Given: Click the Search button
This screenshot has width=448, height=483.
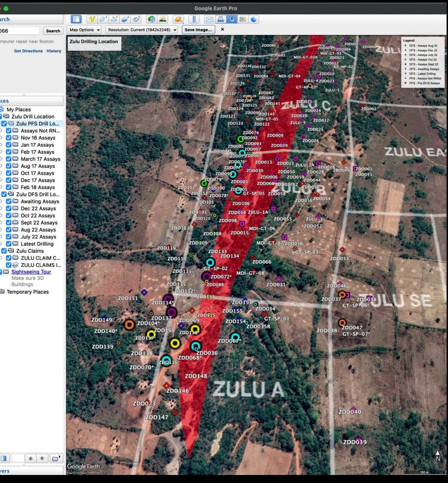Looking at the screenshot, I should (x=53, y=31).
